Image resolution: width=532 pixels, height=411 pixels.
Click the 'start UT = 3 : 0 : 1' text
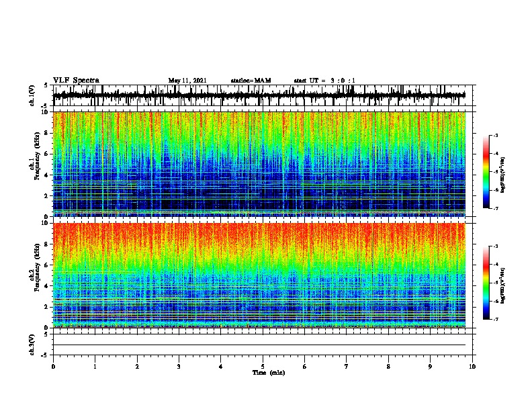(x=324, y=81)
